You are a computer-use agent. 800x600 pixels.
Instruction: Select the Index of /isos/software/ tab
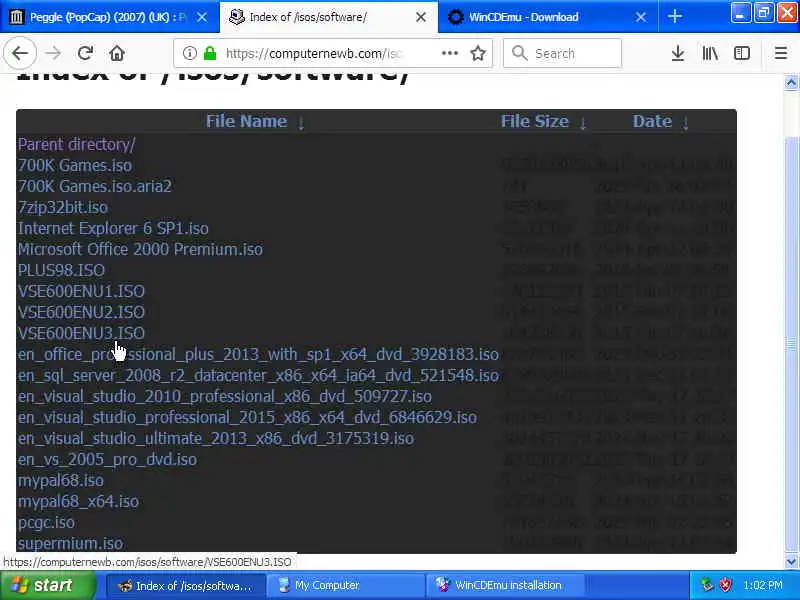[328, 17]
